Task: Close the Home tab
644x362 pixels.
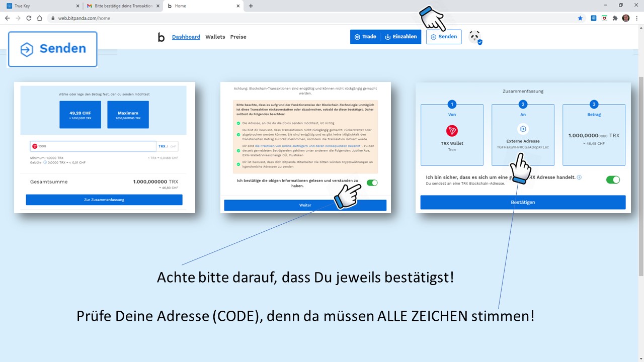Action: 238,6
